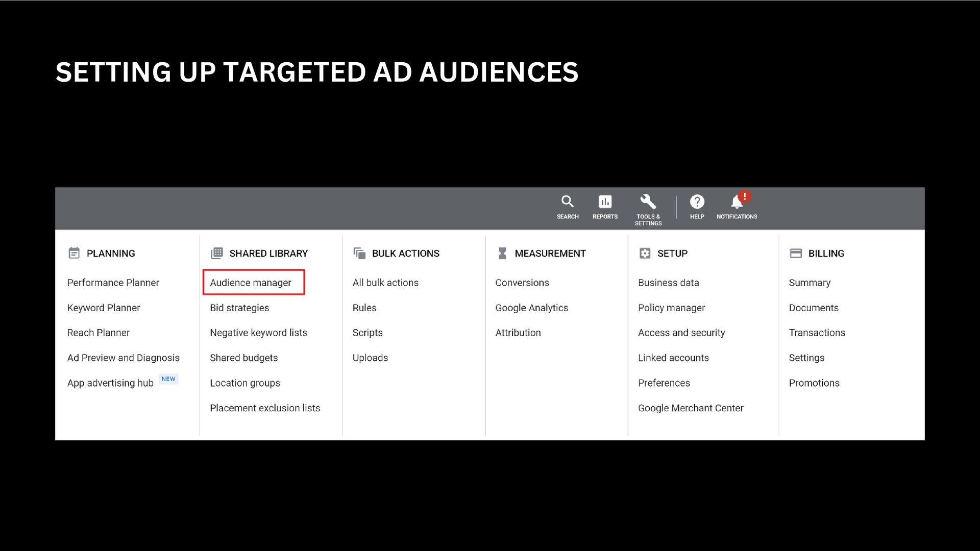980x551 pixels.
Task: Open Billing Transactions
Action: pyautogui.click(x=817, y=333)
